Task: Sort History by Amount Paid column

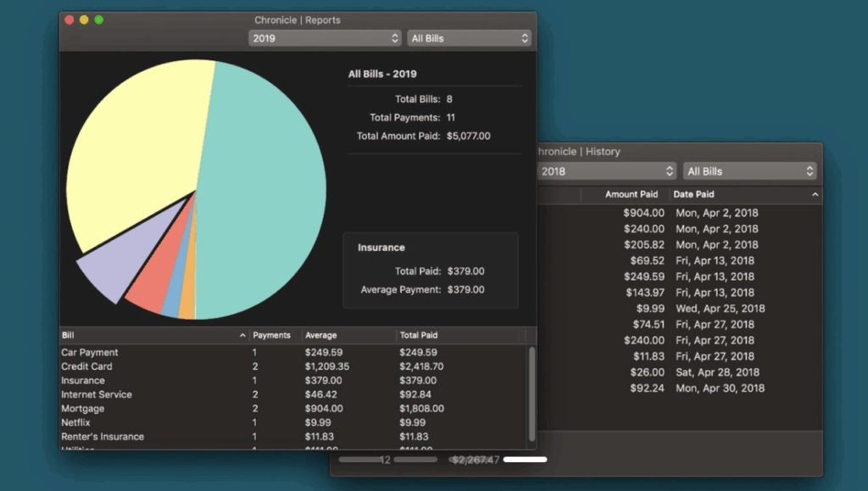Action: tap(625, 194)
